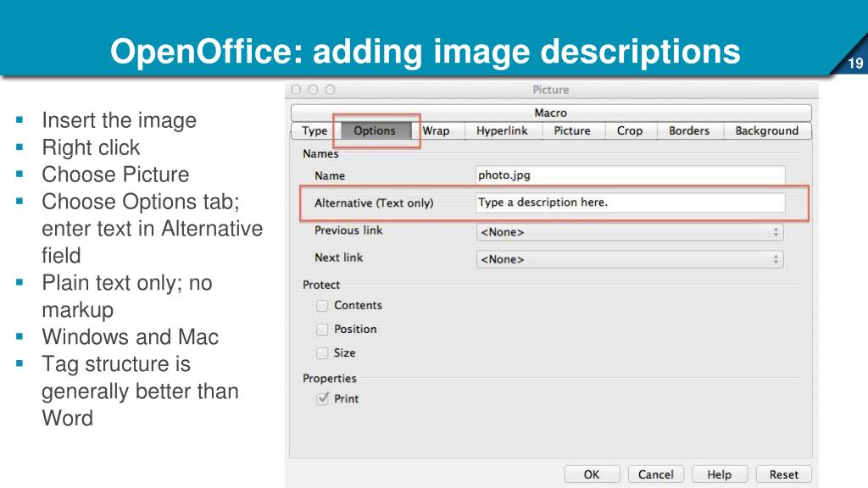Confirm the dialog with OK

coord(592,474)
